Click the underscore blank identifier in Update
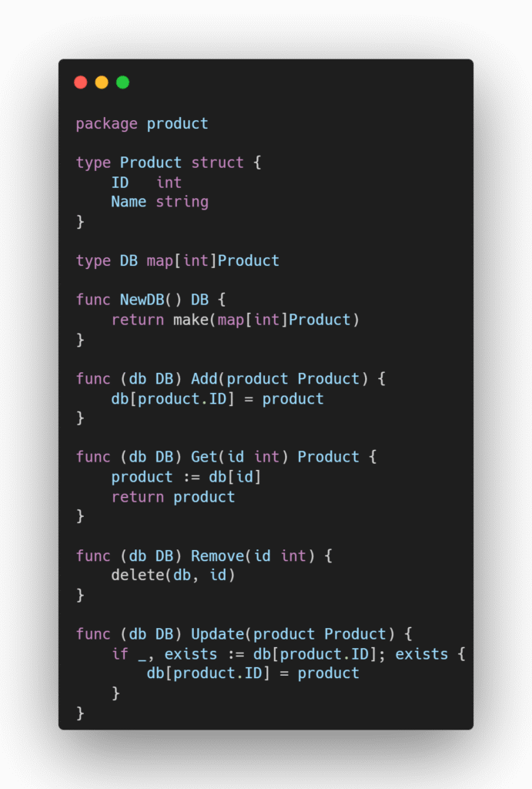Viewport: 532px width, 789px height. (142, 654)
